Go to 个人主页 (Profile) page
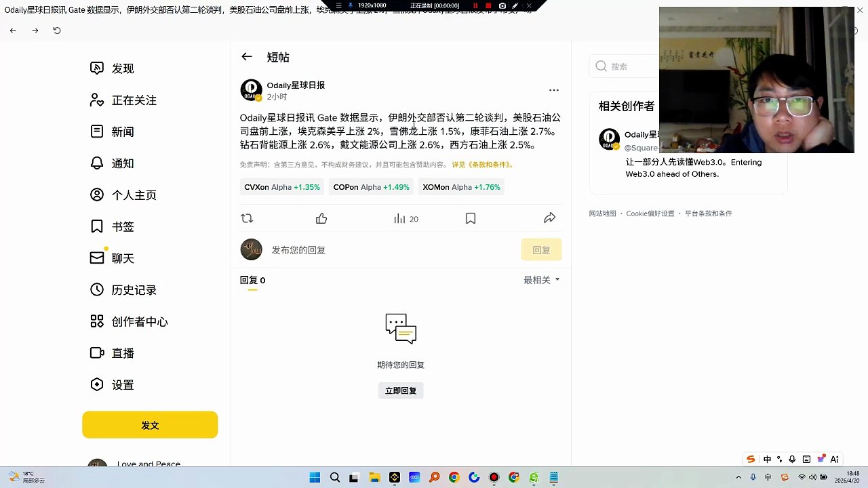868x488 pixels. 123,195
